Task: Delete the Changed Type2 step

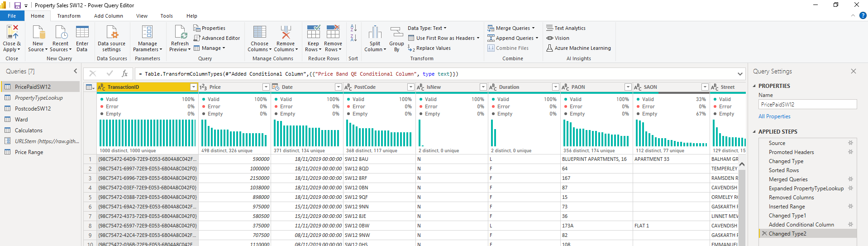Action: (764, 234)
